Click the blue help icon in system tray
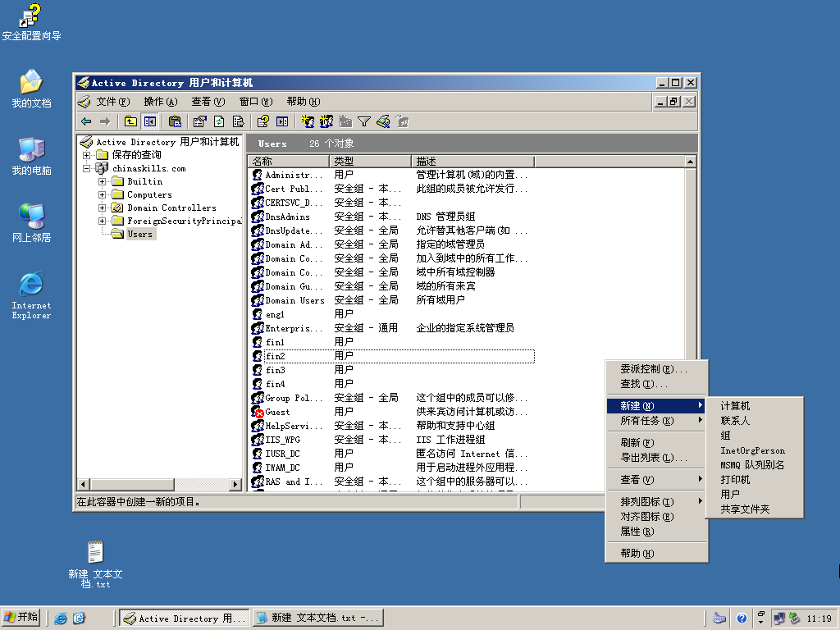840x630 pixels. point(742,619)
